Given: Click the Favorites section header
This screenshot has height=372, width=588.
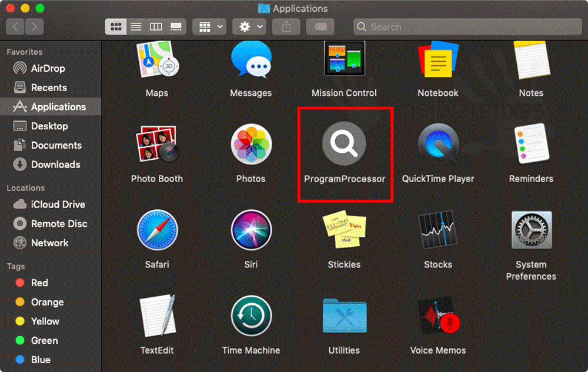Looking at the screenshot, I should coord(24,52).
